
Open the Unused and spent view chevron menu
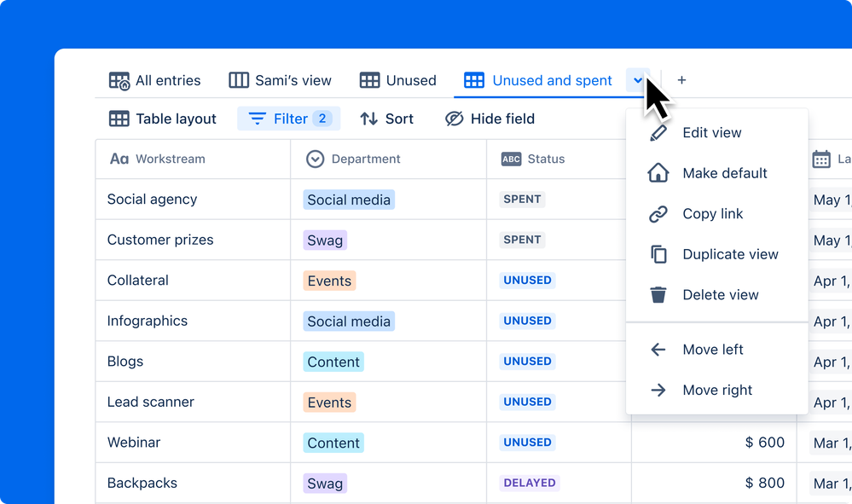[x=638, y=80]
